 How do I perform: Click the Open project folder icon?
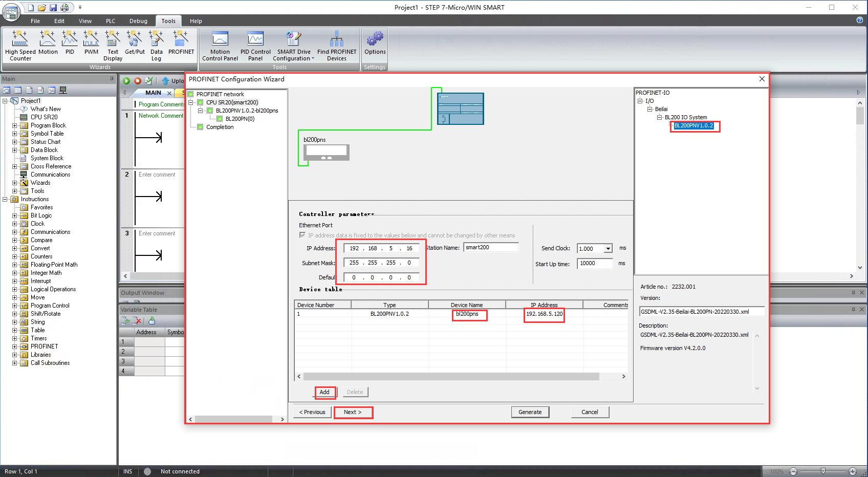click(42, 8)
